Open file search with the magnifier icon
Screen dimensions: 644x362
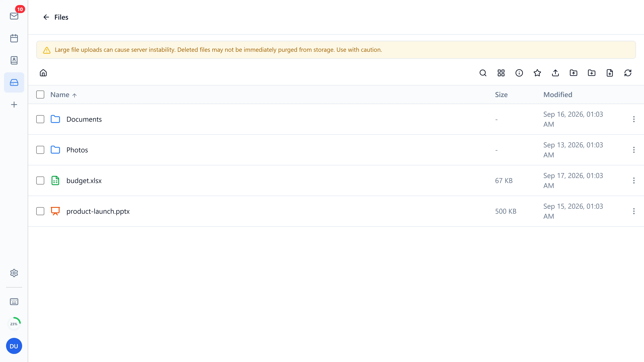click(x=483, y=73)
